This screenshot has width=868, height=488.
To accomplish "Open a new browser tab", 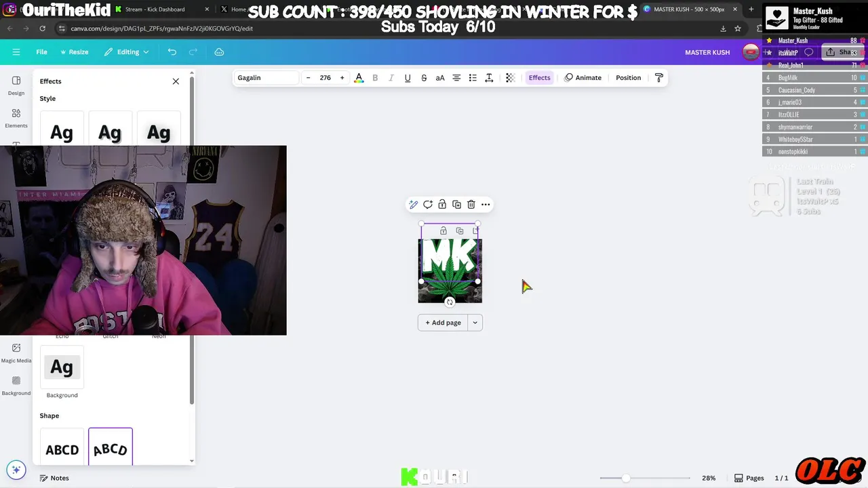I will [751, 9].
